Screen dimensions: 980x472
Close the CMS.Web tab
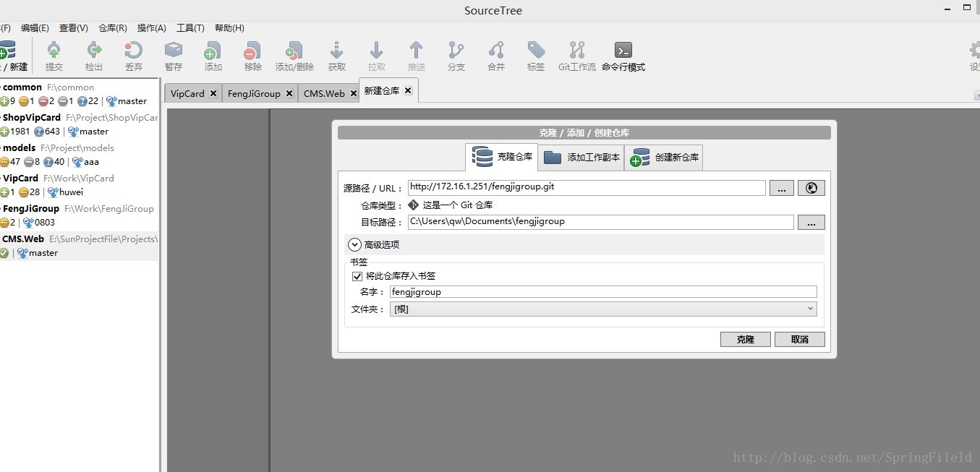tap(354, 93)
